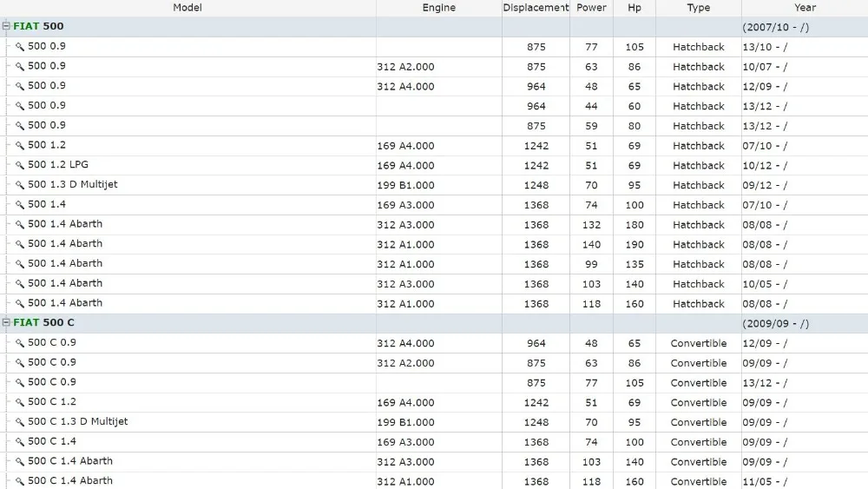Click engine 169 A3.000 in 500 C 1.4 row
868x489 pixels.
click(405, 442)
